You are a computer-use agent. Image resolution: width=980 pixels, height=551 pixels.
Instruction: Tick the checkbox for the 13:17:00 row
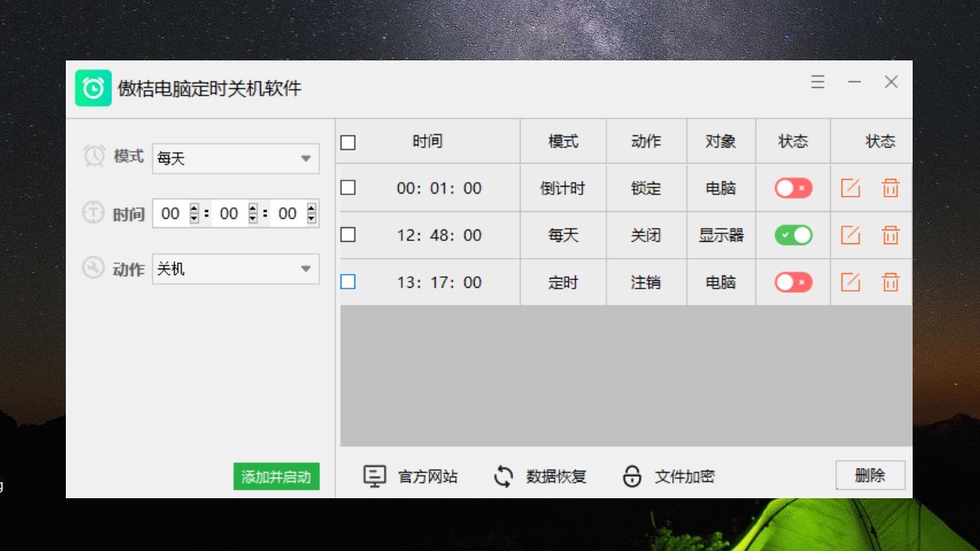point(348,282)
